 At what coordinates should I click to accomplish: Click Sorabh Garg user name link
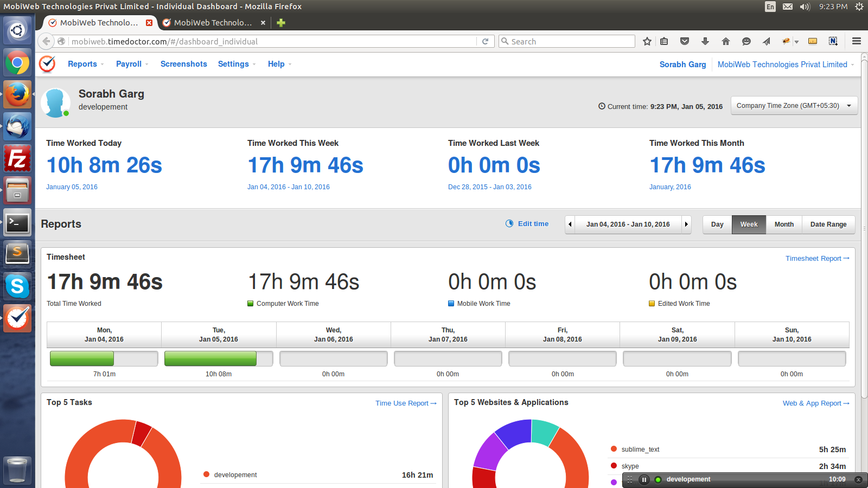(682, 65)
